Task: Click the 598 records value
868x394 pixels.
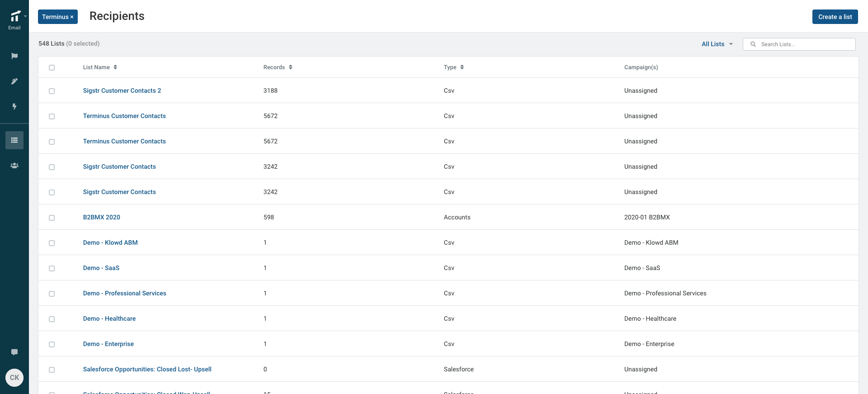Action: tap(269, 217)
